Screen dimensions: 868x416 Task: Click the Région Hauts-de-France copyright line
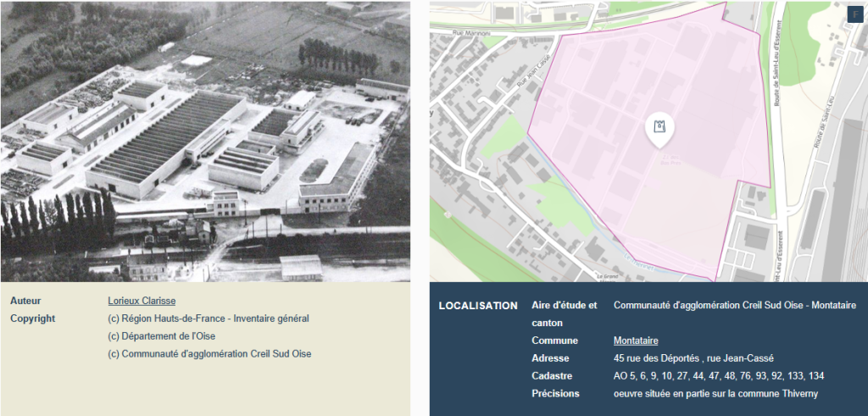point(208,319)
